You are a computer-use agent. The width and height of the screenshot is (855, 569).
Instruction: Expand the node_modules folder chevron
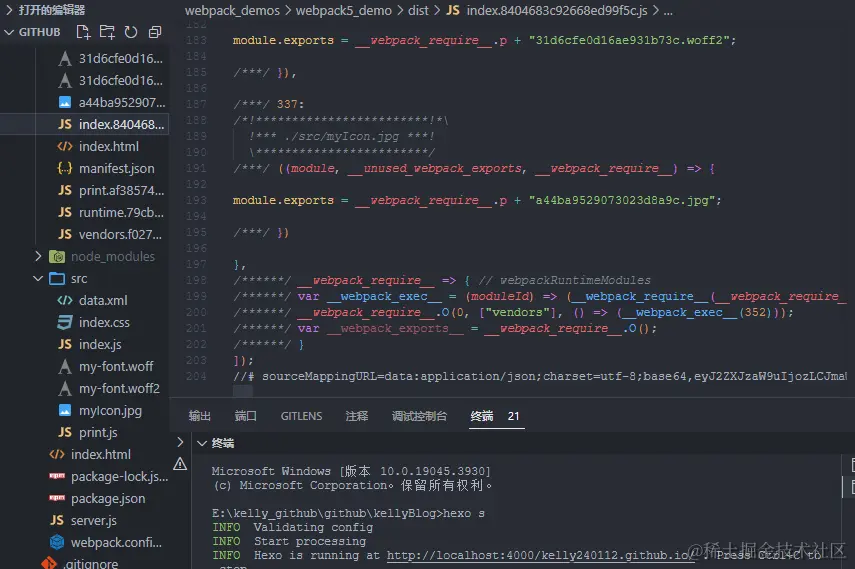(x=38, y=256)
